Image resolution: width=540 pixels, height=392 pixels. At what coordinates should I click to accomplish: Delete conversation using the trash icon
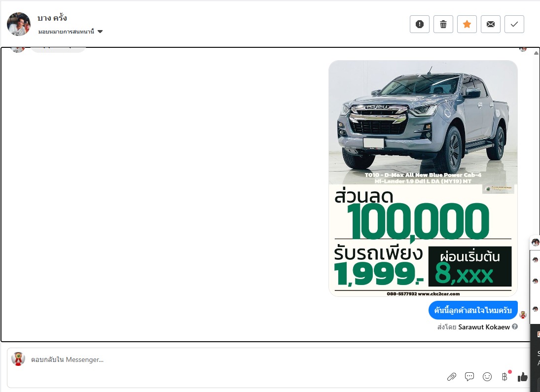(443, 24)
